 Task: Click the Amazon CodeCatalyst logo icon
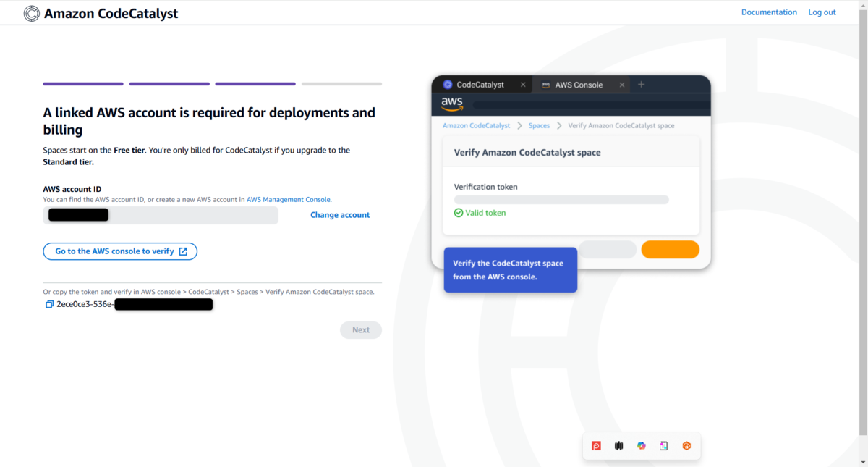(x=32, y=13)
